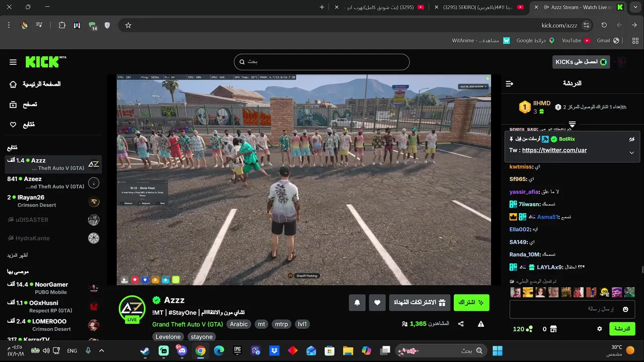The image size is (644, 362).
Task: Reload the page in Chrome
Action: [604, 25]
